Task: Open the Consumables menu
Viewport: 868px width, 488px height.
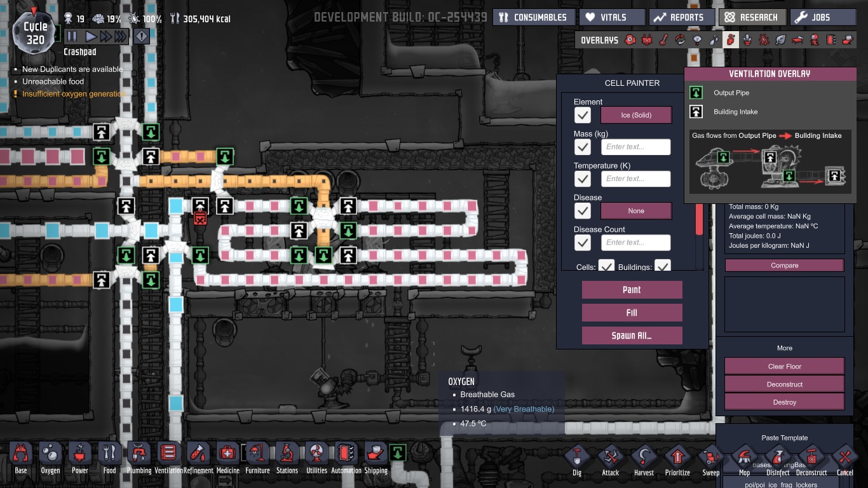Action: pyautogui.click(x=534, y=17)
